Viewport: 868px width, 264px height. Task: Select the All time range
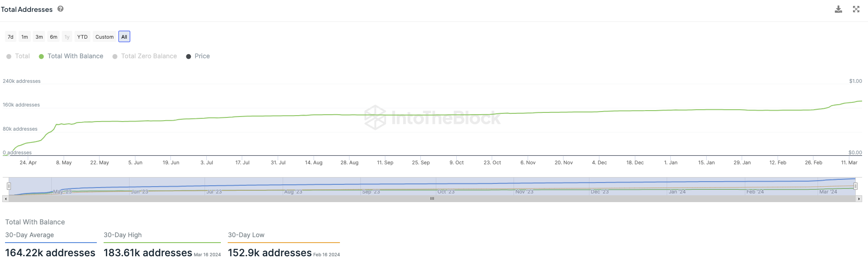124,37
